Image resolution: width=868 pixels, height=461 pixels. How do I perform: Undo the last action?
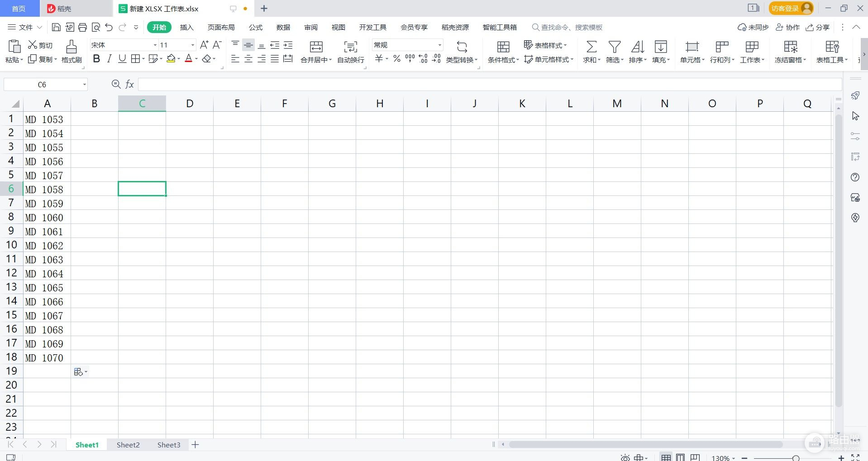[x=109, y=27]
